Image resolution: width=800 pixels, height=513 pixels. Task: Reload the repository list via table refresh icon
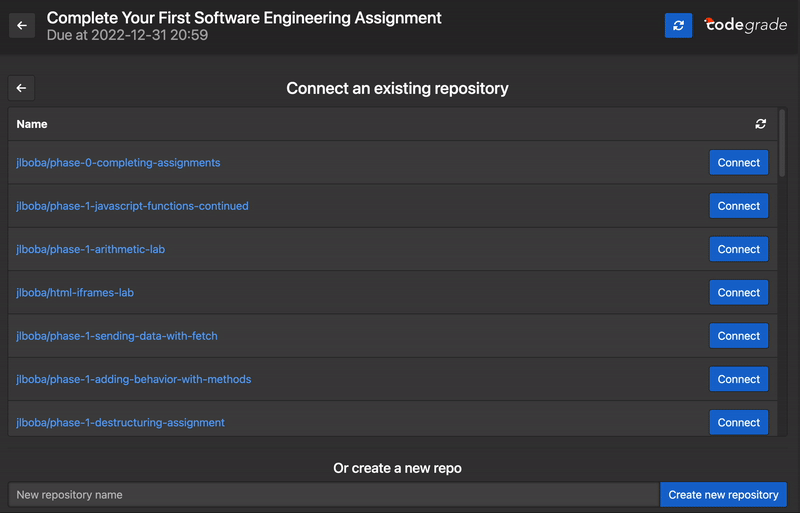[761, 124]
